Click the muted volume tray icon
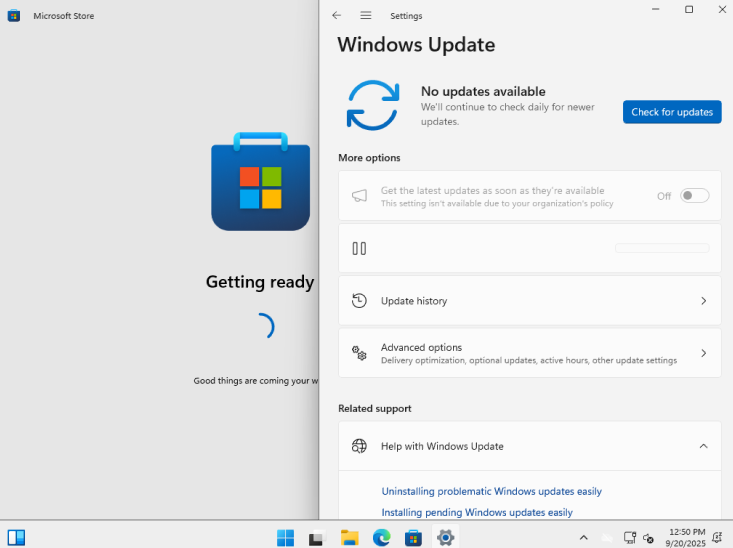Viewport: 733px width, 548px height. click(648, 538)
